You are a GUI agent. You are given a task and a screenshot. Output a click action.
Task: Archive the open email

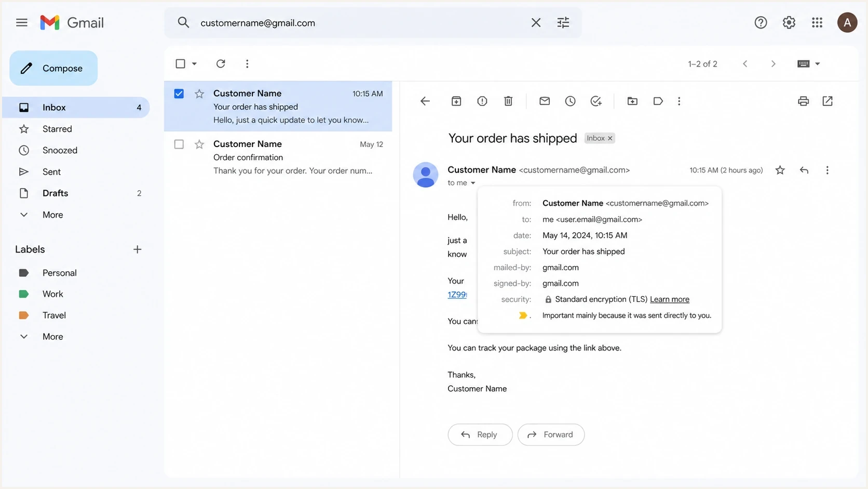[456, 101]
